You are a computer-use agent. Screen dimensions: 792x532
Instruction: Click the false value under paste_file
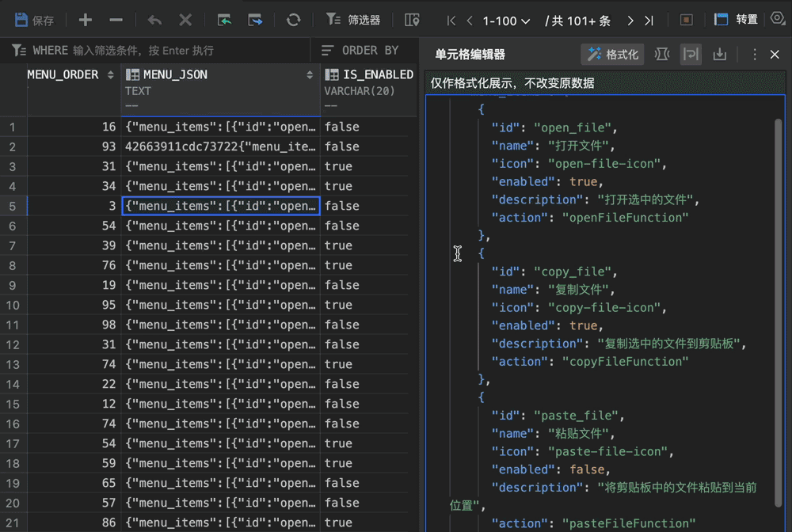coord(586,469)
